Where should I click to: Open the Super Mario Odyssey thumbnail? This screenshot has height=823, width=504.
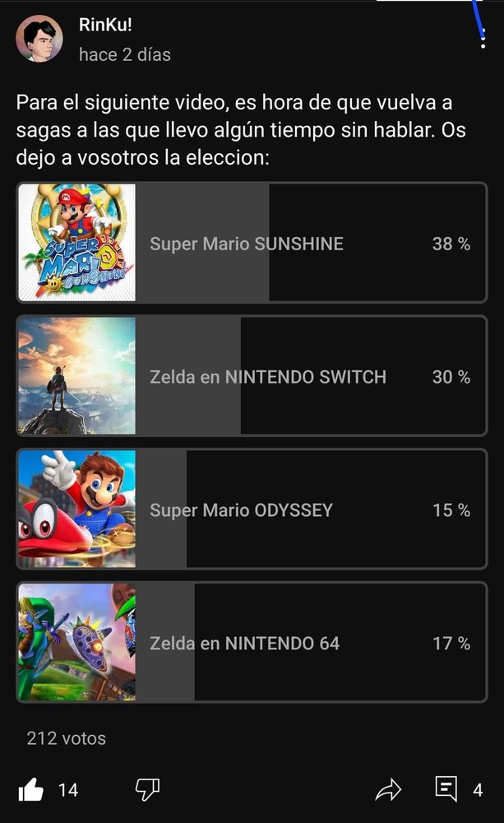[76, 509]
